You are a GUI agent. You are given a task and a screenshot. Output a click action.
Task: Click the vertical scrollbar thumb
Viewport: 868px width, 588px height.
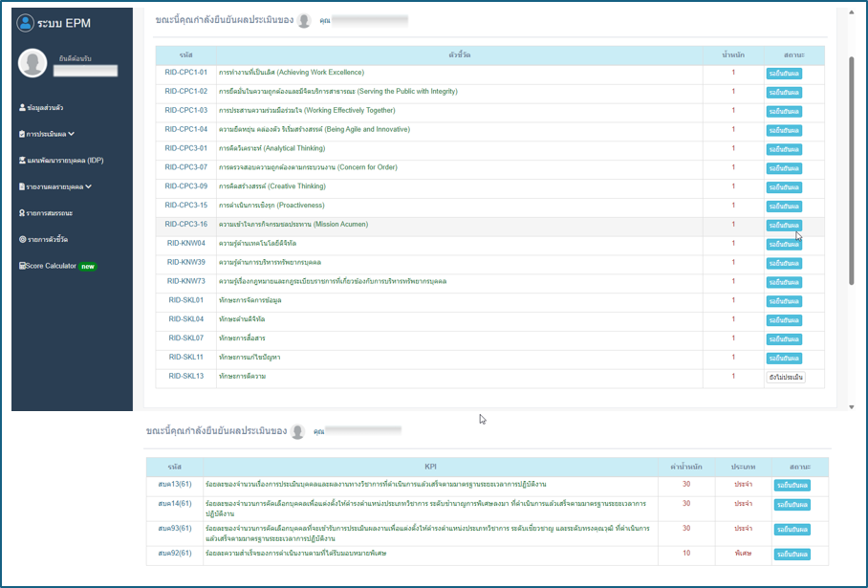pos(852,170)
